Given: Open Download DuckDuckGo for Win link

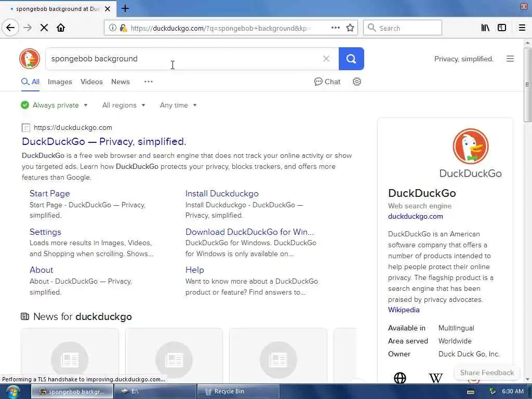Looking at the screenshot, I should [249, 232].
